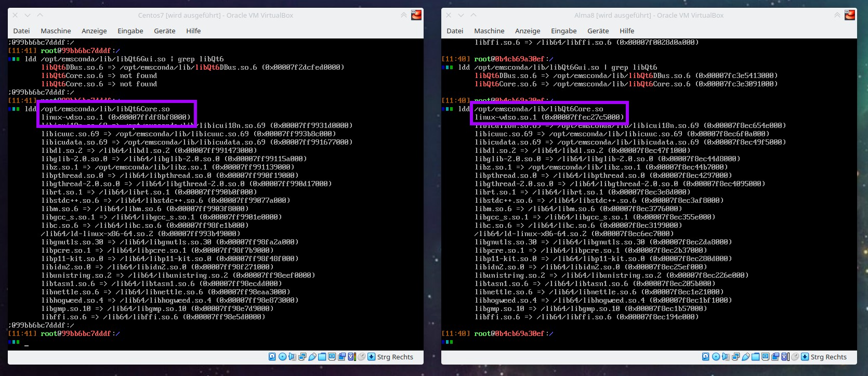Click libstdc++.so.6 line in Alma8 terminal
868x376 pixels.
tap(599, 200)
